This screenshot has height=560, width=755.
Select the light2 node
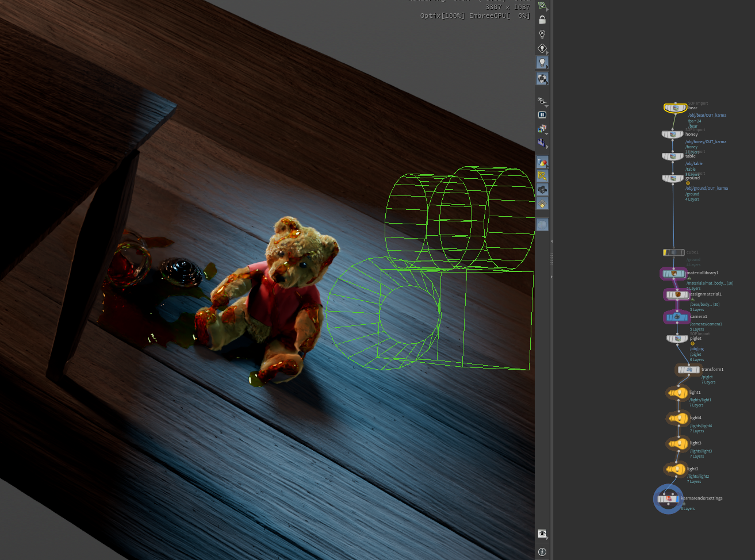click(x=676, y=470)
